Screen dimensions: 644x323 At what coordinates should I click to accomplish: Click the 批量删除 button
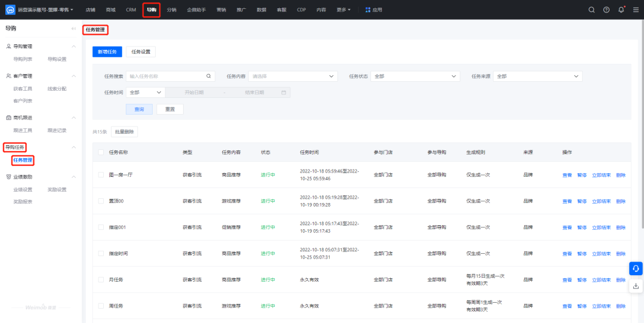(125, 132)
